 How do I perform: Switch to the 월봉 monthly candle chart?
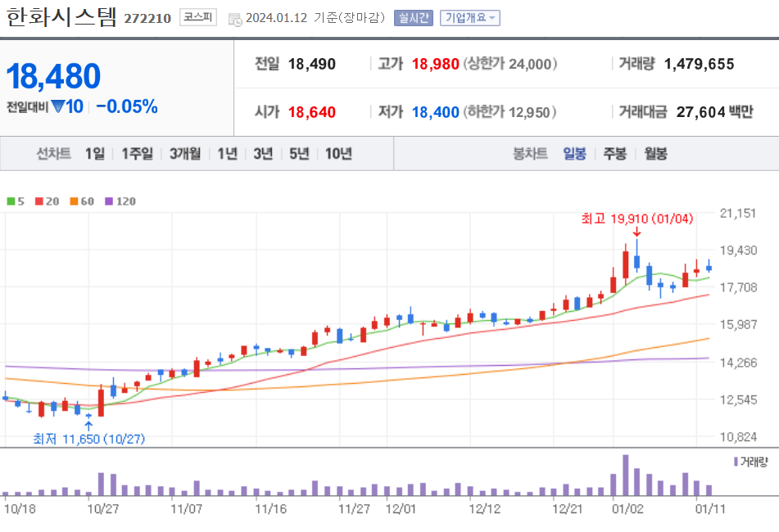tap(656, 154)
